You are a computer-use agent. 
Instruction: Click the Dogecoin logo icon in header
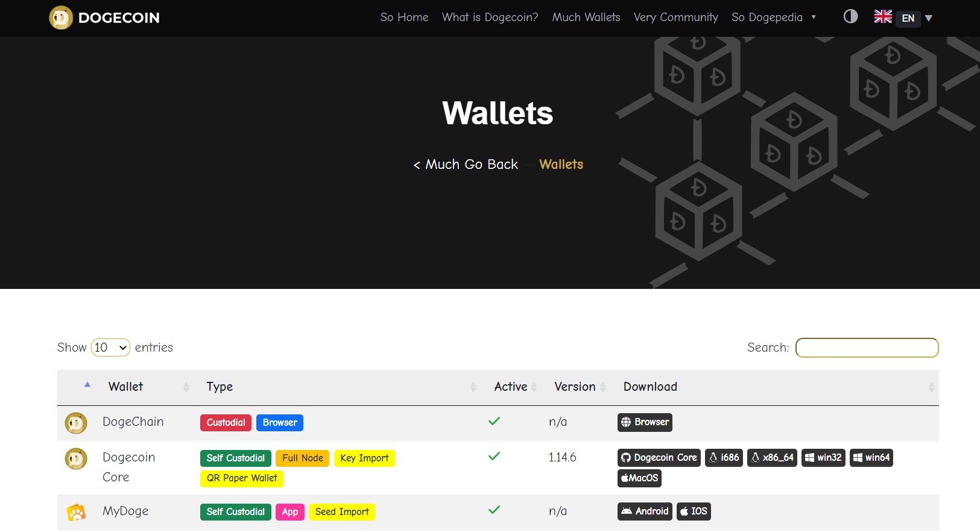coord(61,18)
